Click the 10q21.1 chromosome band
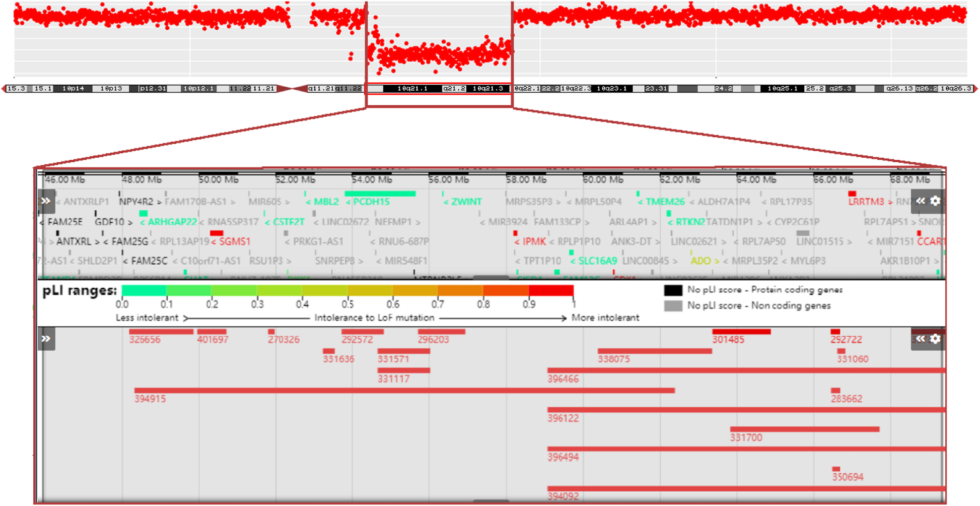980x506 pixels. (x=412, y=89)
